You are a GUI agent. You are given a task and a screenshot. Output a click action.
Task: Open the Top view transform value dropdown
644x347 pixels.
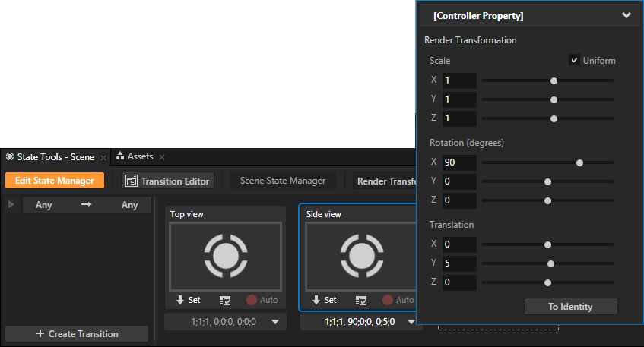[x=274, y=323]
